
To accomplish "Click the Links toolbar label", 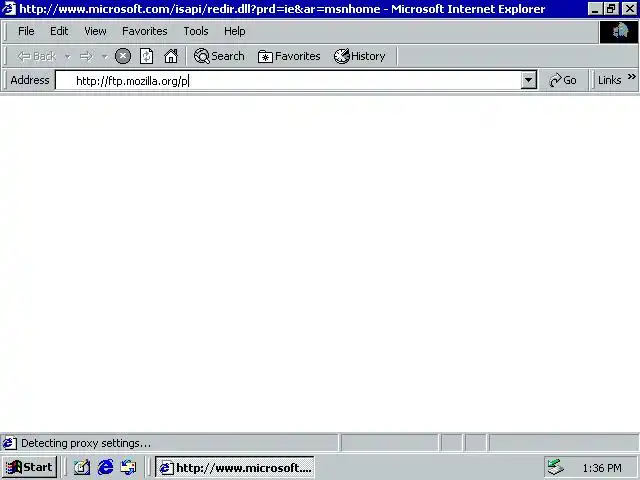I will pyautogui.click(x=609, y=80).
